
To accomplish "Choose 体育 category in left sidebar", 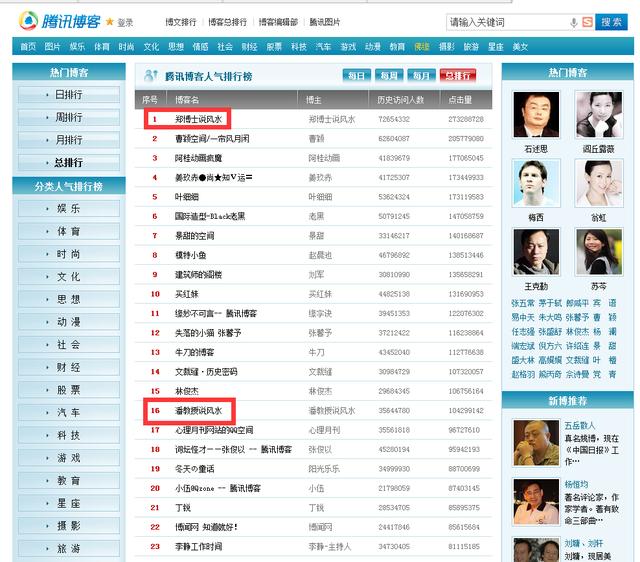I will coord(69,231).
